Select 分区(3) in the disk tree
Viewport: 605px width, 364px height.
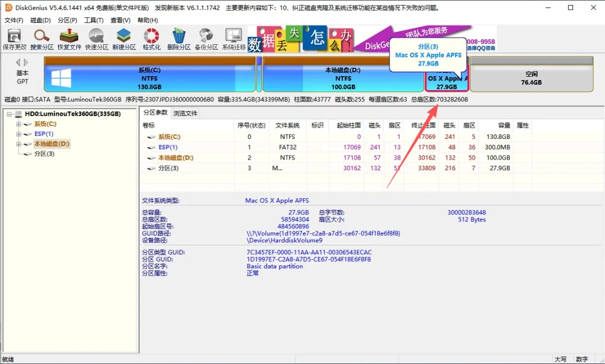coord(44,154)
